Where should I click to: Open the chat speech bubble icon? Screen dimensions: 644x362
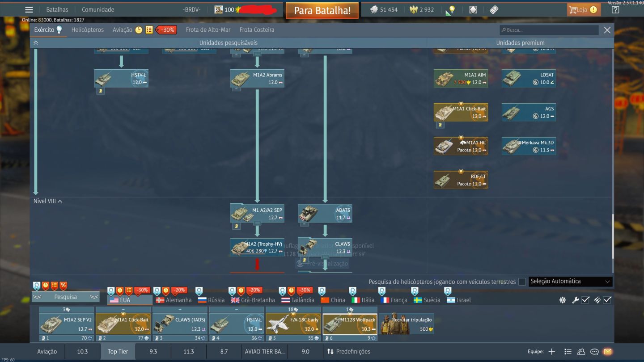(x=594, y=351)
